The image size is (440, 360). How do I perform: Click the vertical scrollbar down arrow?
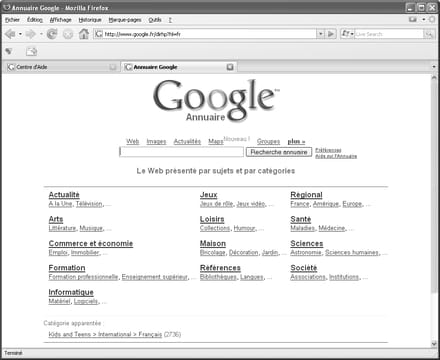click(x=434, y=343)
